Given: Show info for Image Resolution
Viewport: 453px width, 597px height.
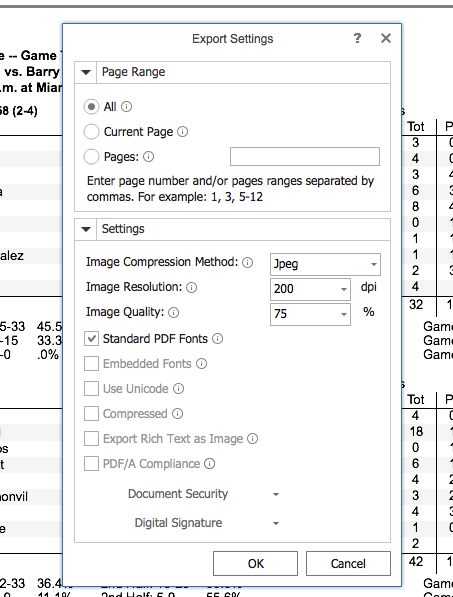Looking at the screenshot, I should pyautogui.click(x=191, y=287).
